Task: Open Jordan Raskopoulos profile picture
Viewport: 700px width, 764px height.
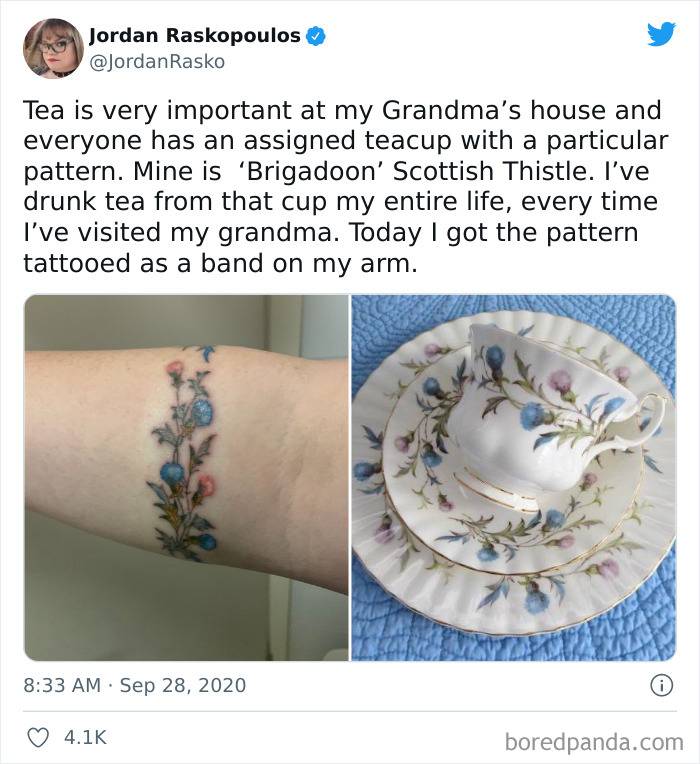Action: pyautogui.click(x=53, y=48)
